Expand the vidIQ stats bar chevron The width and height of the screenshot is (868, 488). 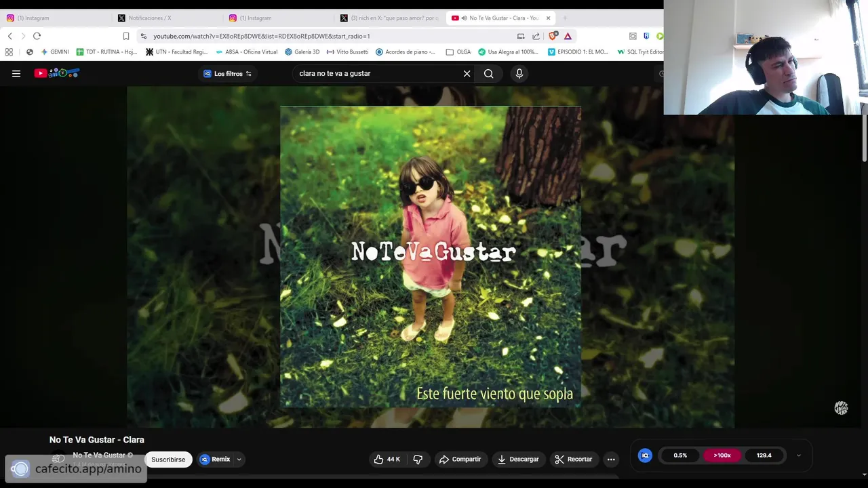[798, 455]
